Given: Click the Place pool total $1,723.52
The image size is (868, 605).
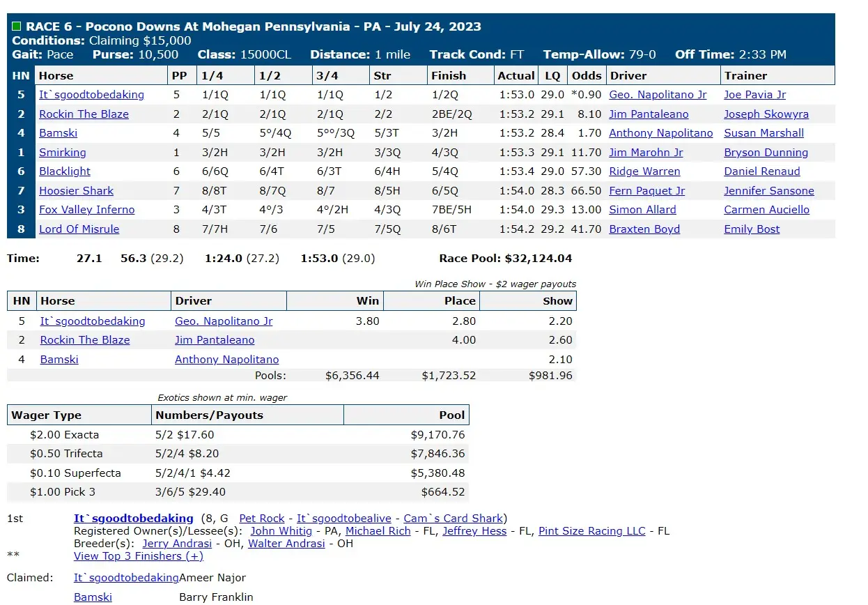Looking at the screenshot, I should pyautogui.click(x=449, y=376).
